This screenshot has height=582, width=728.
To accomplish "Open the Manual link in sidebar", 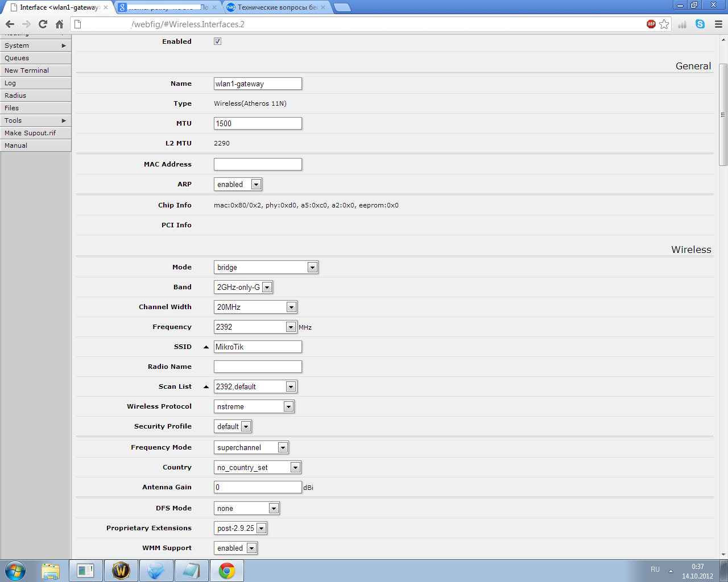I will [35, 145].
